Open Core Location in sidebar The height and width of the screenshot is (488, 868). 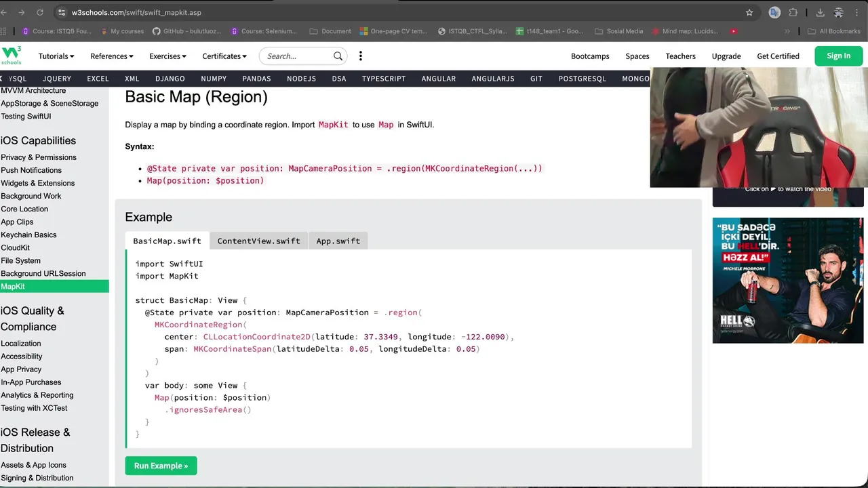coord(24,209)
